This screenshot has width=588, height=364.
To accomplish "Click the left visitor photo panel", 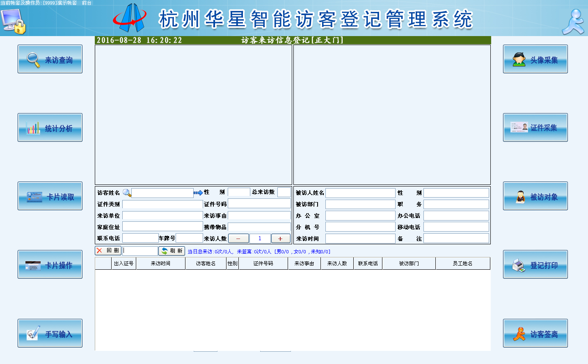I will [193, 115].
